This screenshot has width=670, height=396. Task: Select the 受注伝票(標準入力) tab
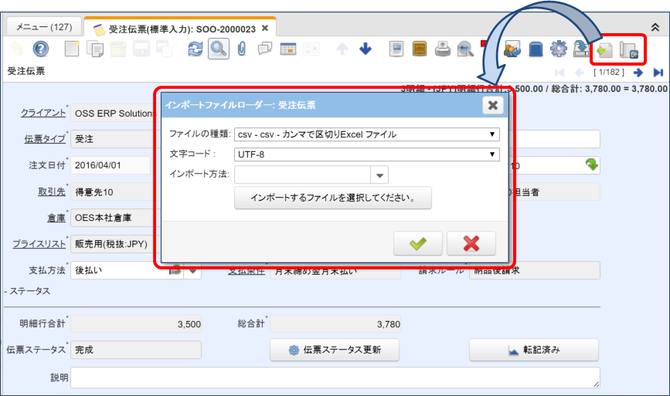click(x=181, y=29)
